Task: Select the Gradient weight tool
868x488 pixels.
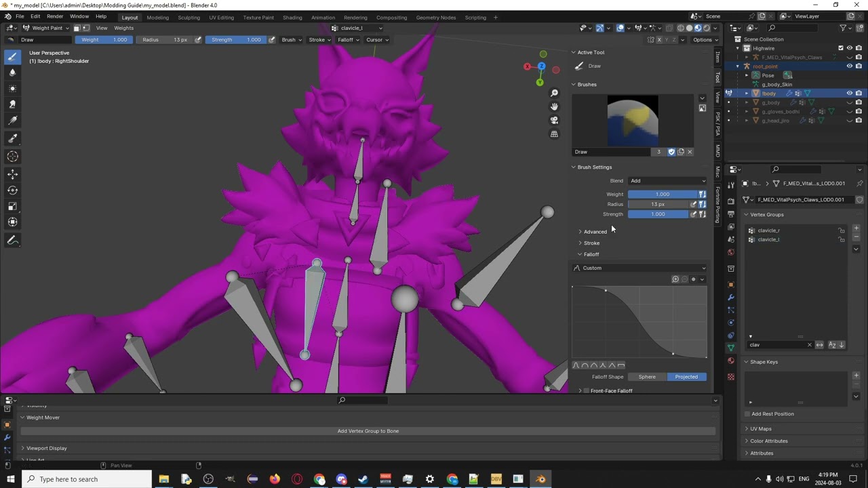Action: (12, 121)
